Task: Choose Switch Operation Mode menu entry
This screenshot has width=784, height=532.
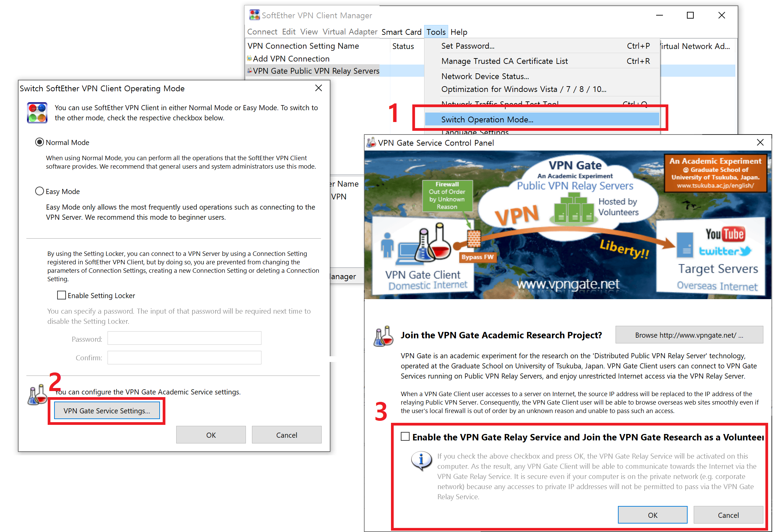Action: click(487, 120)
